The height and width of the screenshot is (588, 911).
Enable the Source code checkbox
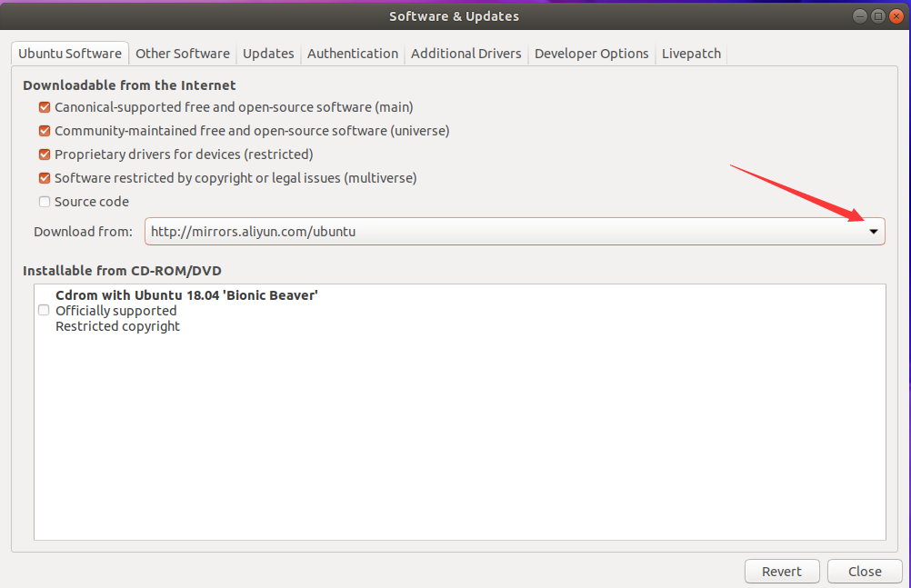tap(45, 202)
